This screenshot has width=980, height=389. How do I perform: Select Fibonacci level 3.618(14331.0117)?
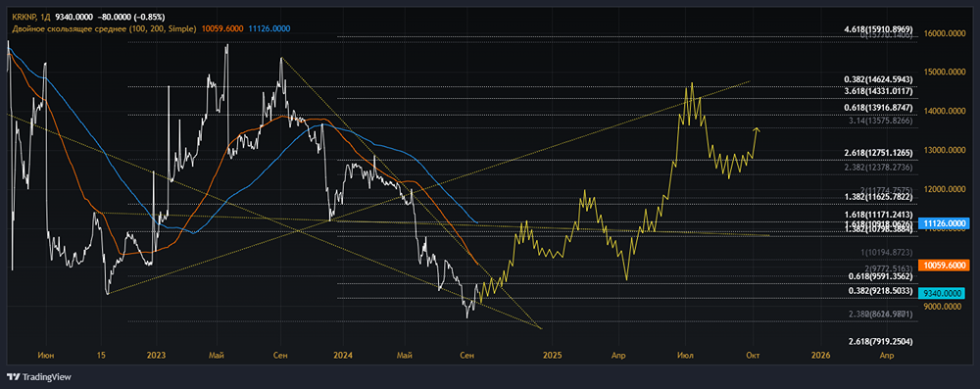pos(879,91)
